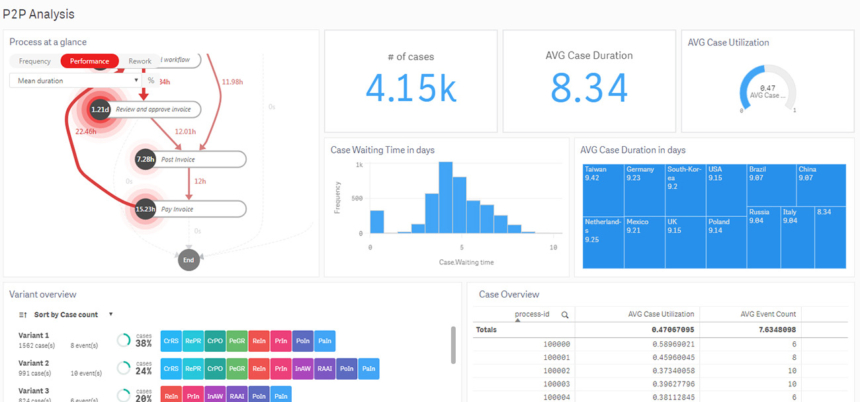Select the Netherlands 9.25 treemap tile
This screenshot has width=860, height=402.
(x=603, y=242)
